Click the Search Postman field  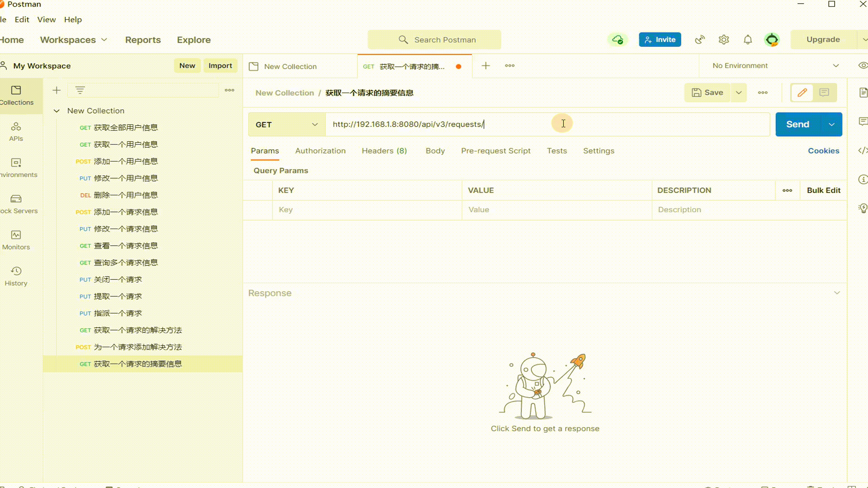434,40
